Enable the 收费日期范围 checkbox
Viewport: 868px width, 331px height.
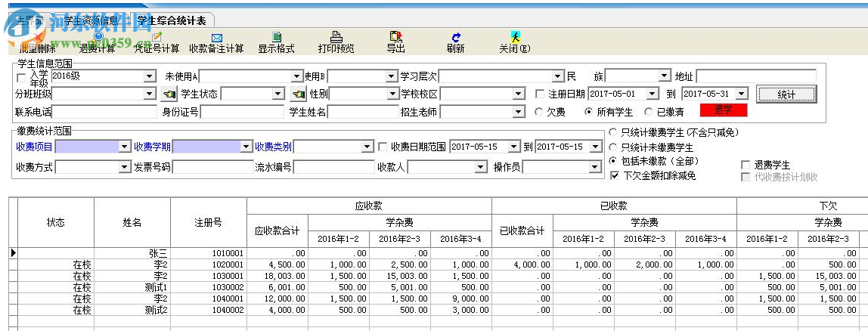383,147
